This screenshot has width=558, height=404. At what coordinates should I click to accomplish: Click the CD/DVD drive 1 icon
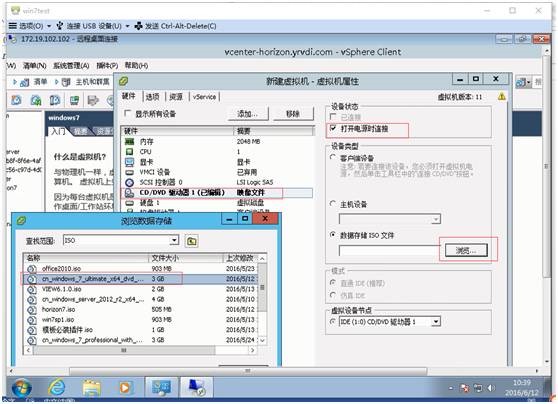point(130,193)
